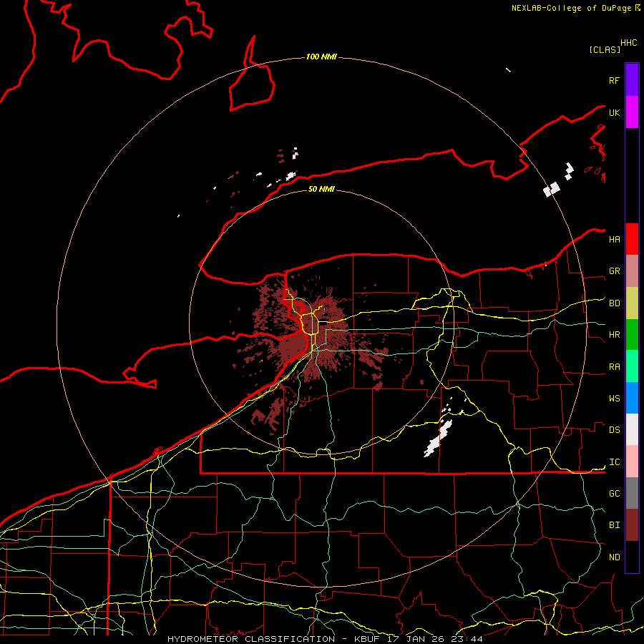The height and width of the screenshot is (644, 644).
Task: Click the yellow BD legend swatch
Action: (x=632, y=303)
